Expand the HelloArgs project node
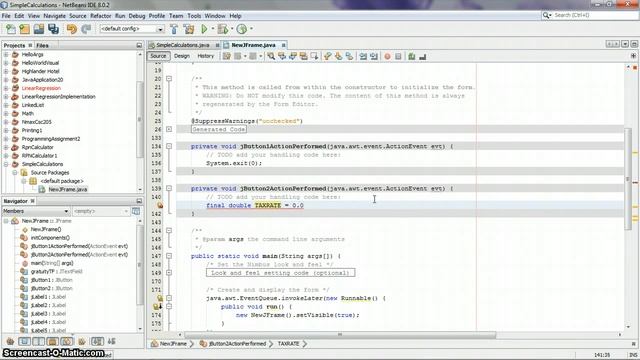Screen dimensions: 640x360 pos(6,54)
